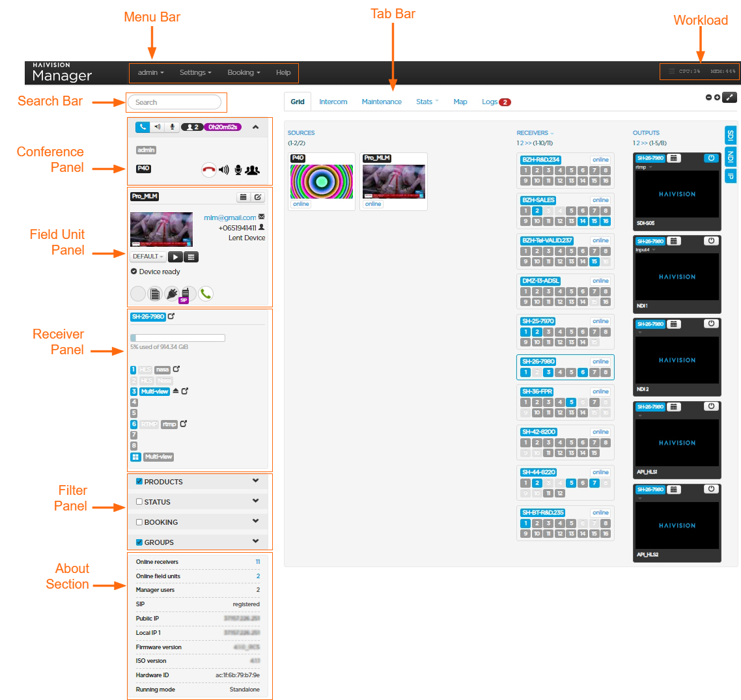
Task: Click the Search input field
Action: coord(175,102)
